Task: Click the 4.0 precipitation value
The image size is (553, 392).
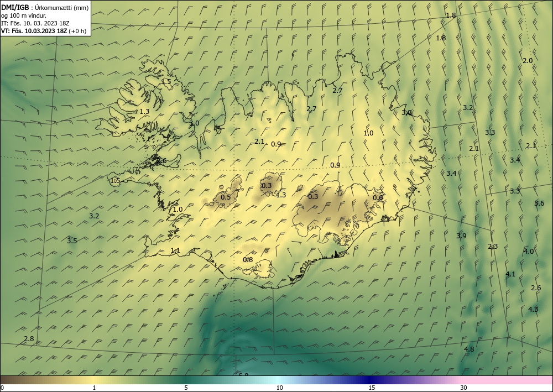Action: coord(528,252)
